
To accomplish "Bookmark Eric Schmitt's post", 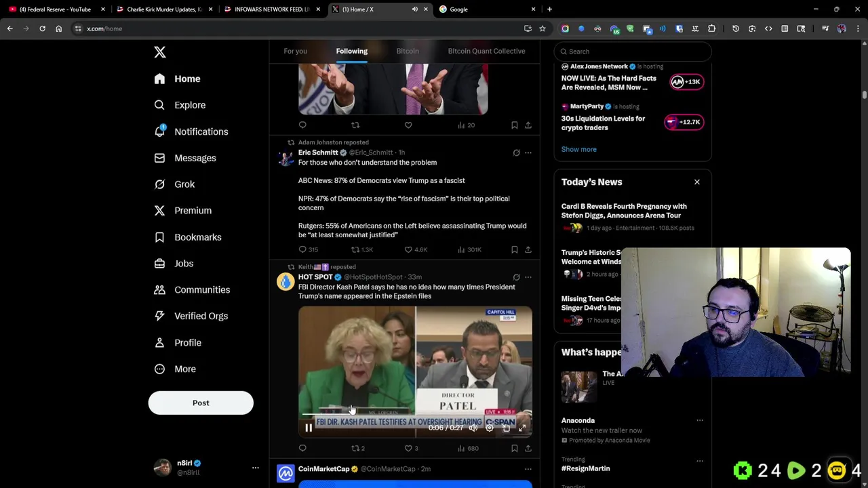I will coord(515,249).
